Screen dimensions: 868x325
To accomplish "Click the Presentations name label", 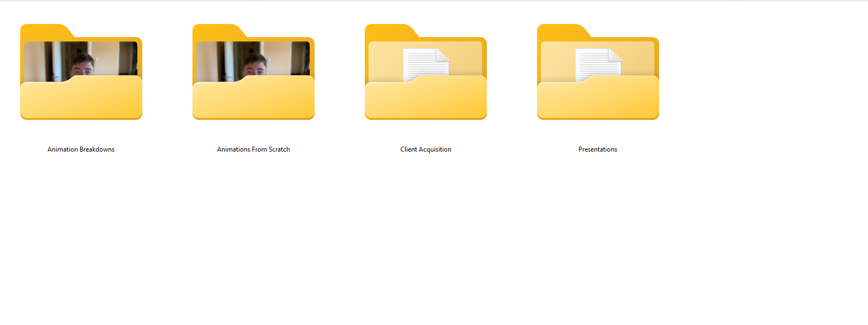I will pos(598,149).
